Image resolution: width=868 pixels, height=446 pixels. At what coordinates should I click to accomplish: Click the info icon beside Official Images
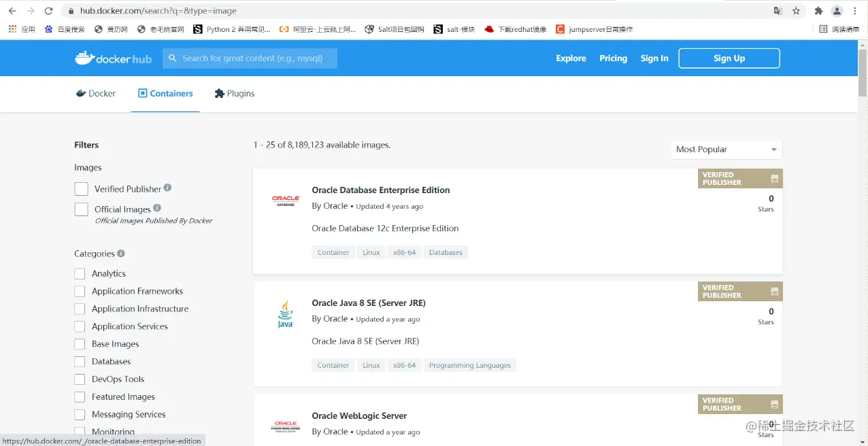tap(157, 208)
